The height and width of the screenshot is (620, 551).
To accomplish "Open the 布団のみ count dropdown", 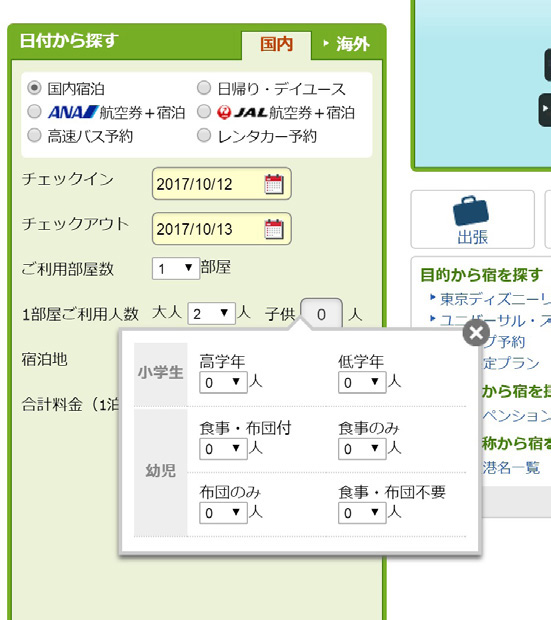I will click(x=223, y=512).
